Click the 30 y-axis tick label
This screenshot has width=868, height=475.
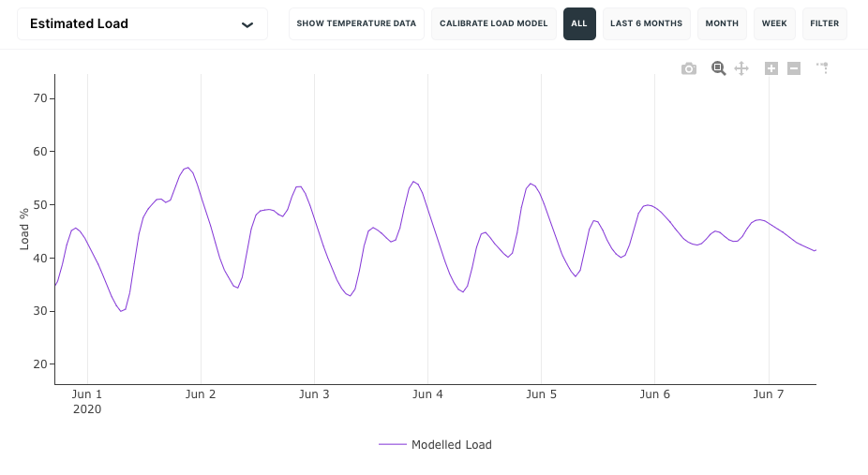(x=40, y=311)
